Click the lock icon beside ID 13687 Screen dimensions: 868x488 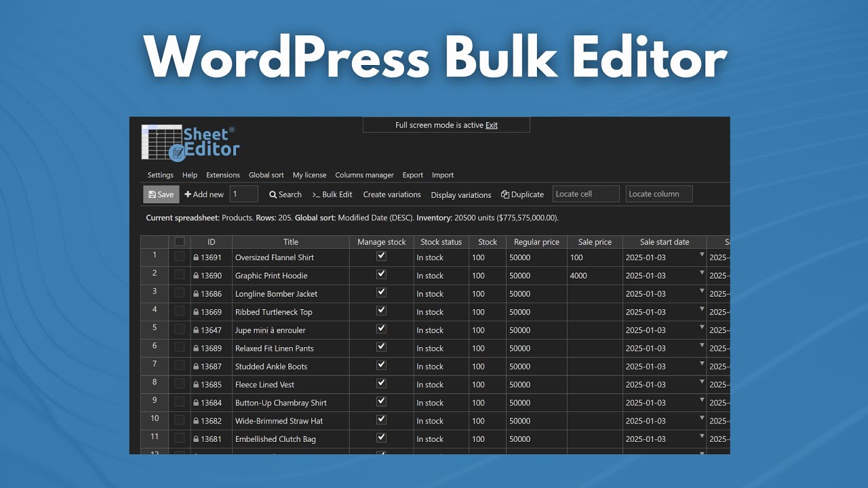tap(196, 367)
